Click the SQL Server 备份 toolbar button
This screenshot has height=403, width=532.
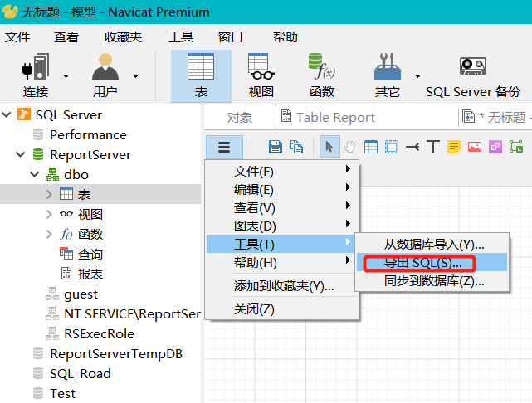(x=473, y=76)
